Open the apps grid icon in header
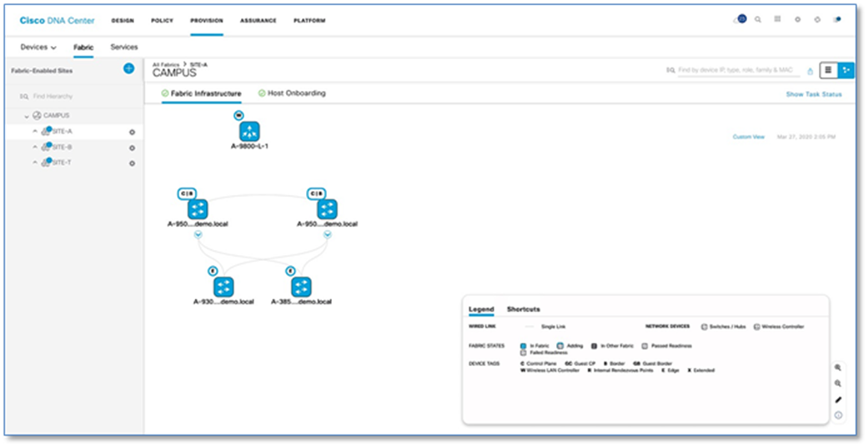 (778, 19)
